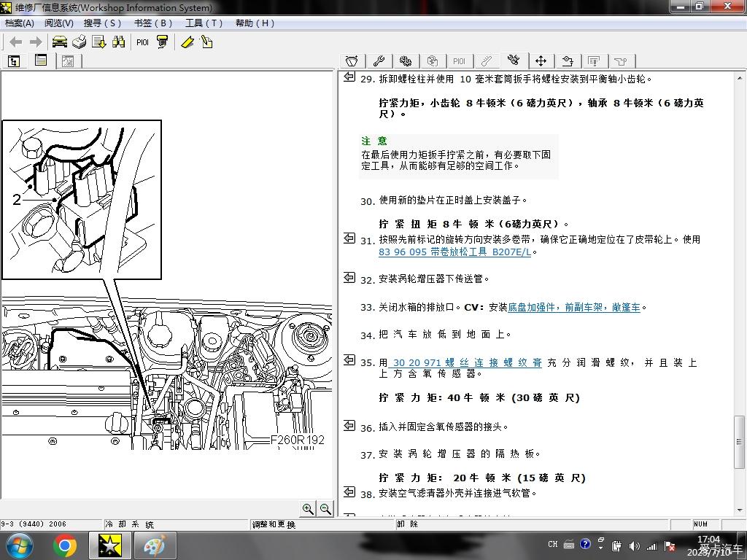Viewport: 747px width, 560px height.
Task: Open the 帮助(H) menu
Action: click(255, 23)
